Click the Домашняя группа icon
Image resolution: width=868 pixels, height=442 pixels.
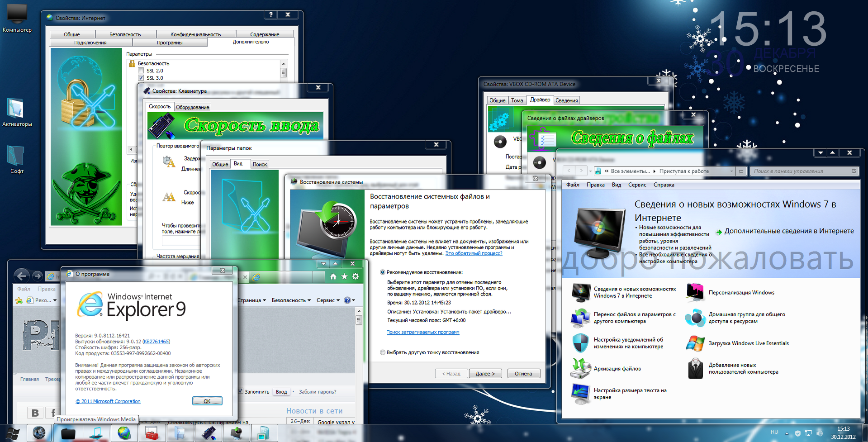[x=695, y=318]
